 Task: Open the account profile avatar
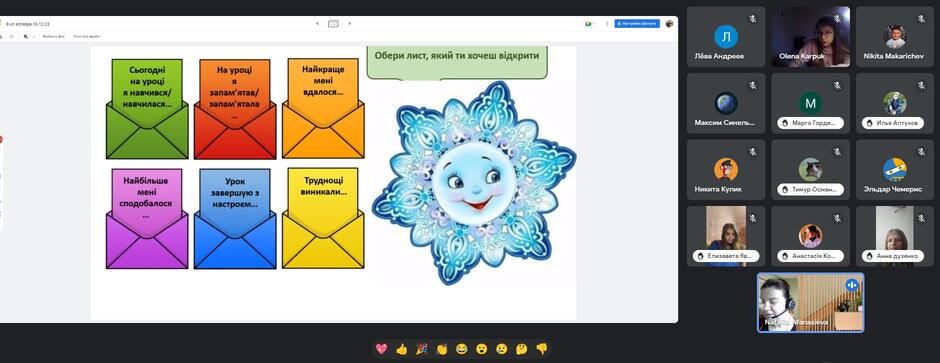[670, 24]
